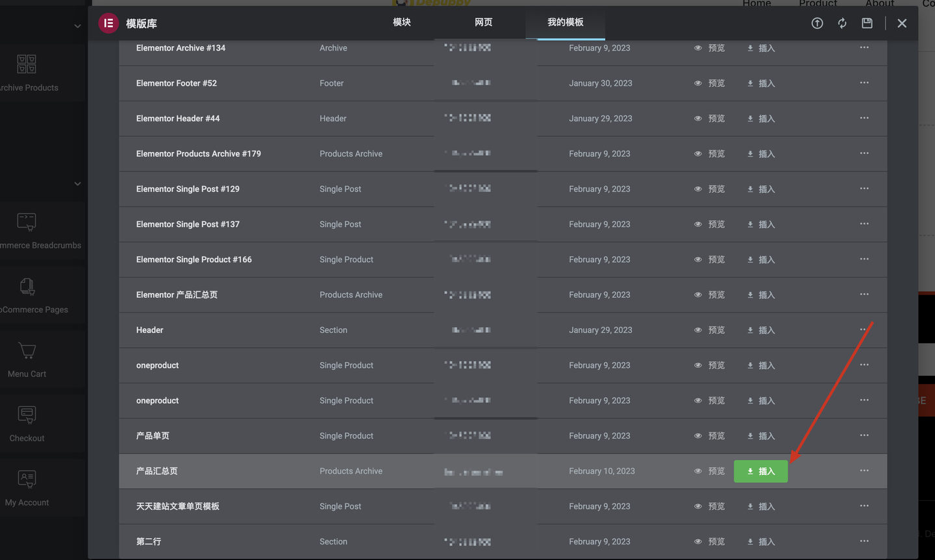Viewport: 935px width, 560px height.
Task: Click the 'Header' template name
Action: pyautogui.click(x=149, y=330)
